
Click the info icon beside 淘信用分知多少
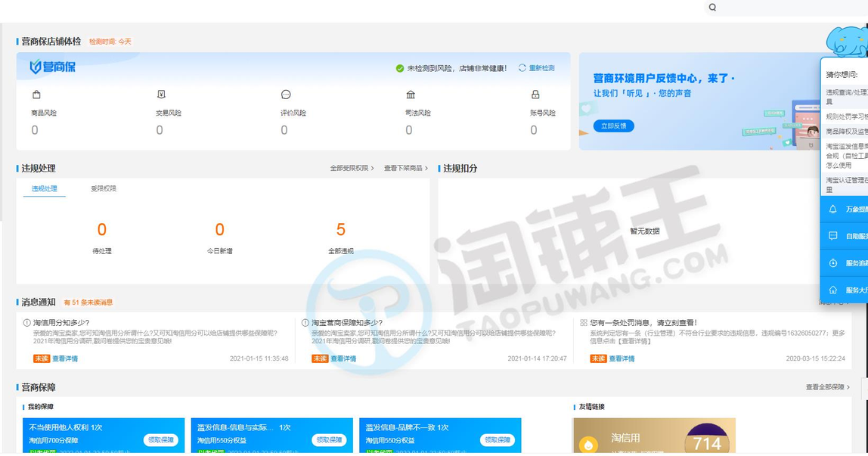26,323
